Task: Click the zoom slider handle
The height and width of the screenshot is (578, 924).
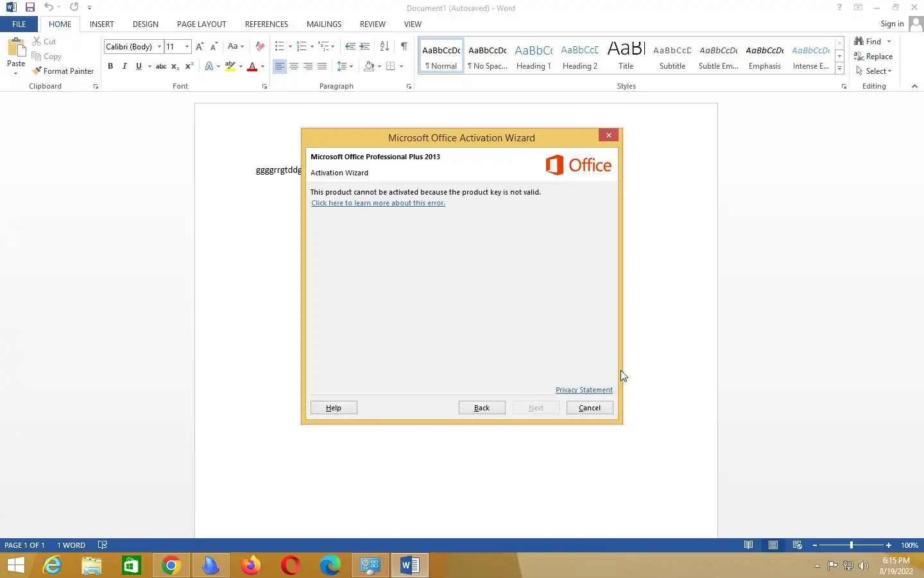Action: 851,545
